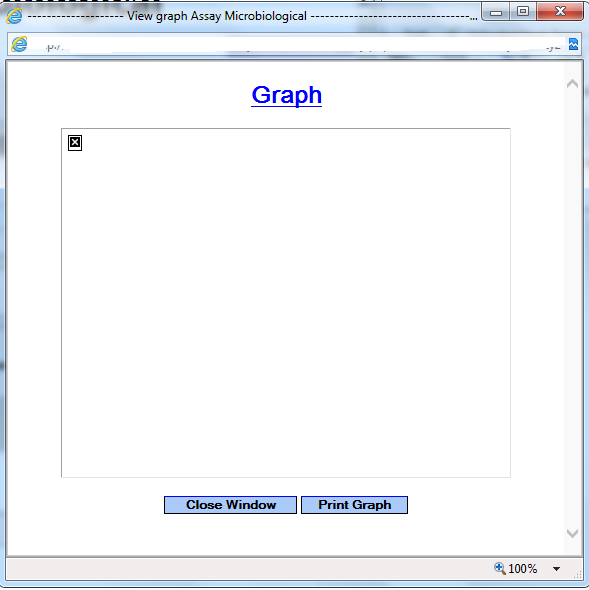This screenshot has height=590, width=589.
Task: Click the resize grip in status bar corner
Action: [577, 574]
